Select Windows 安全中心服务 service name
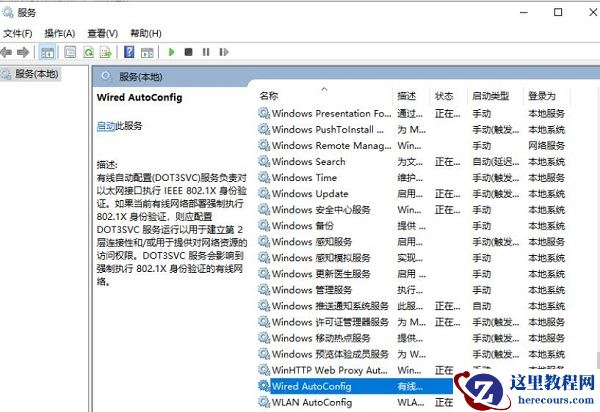 click(x=321, y=210)
